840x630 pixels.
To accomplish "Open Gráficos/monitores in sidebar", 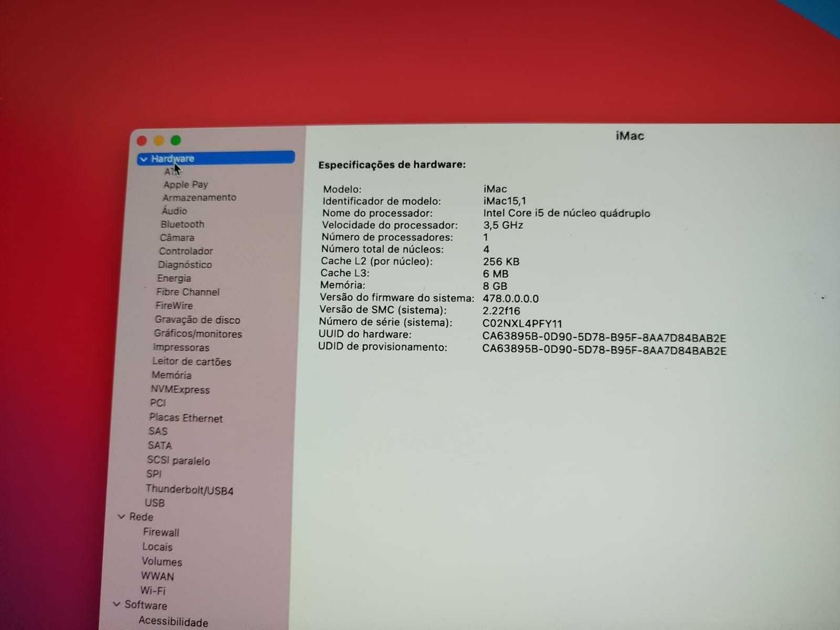I will [x=197, y=334].
